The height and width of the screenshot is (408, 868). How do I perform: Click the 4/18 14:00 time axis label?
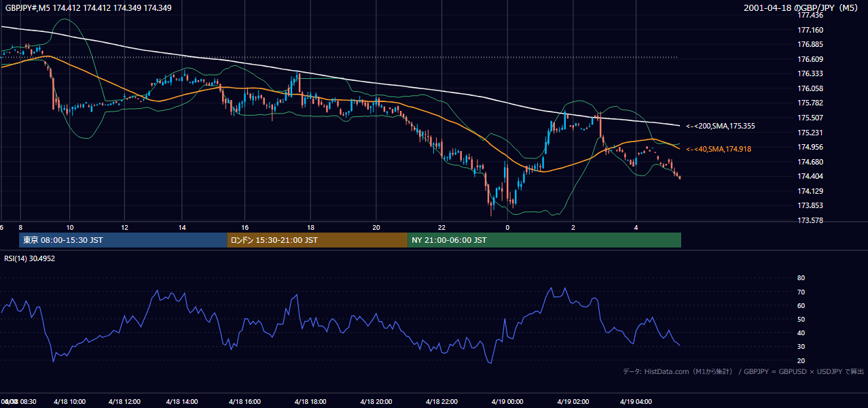pos(181,402)
